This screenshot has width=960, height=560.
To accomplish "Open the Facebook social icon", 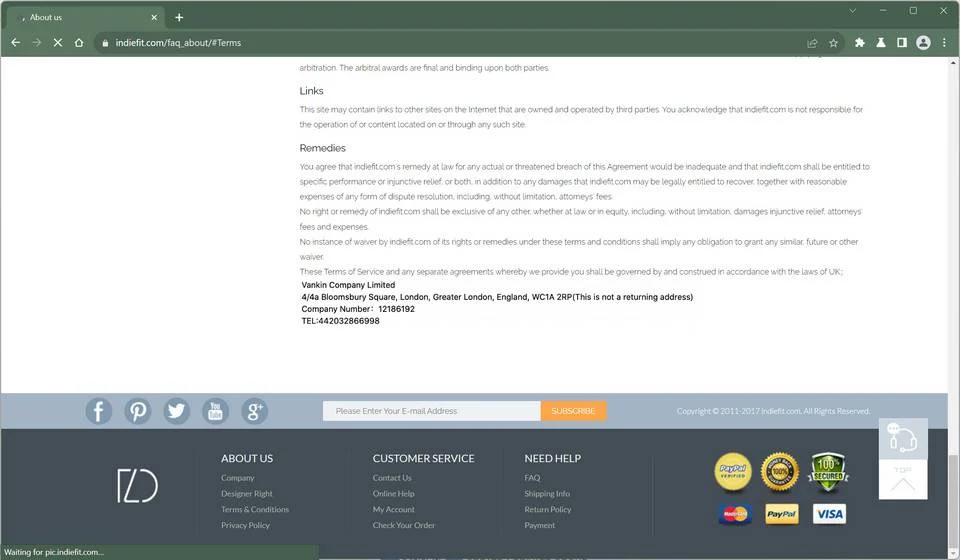I will 99,411.
